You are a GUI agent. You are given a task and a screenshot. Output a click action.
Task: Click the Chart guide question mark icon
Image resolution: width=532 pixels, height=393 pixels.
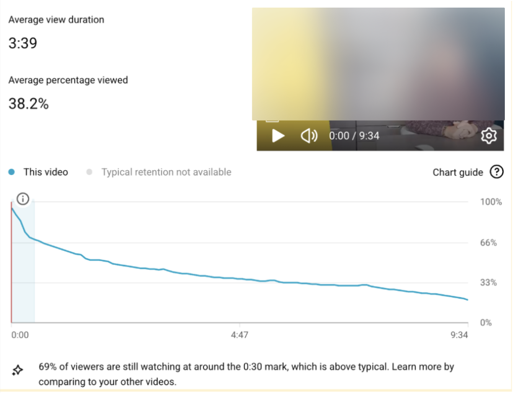pyautogui.click(x=496, y=172)
